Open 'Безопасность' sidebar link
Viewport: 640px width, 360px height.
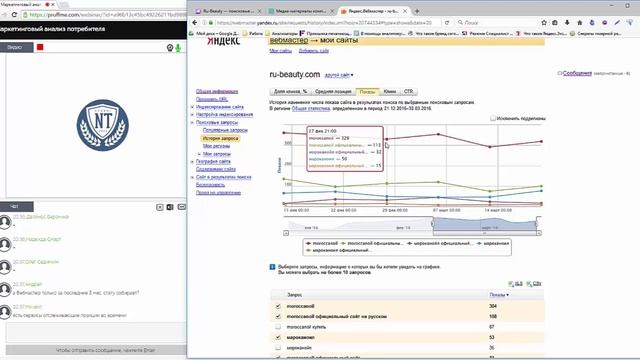click(x=210, y=185)
